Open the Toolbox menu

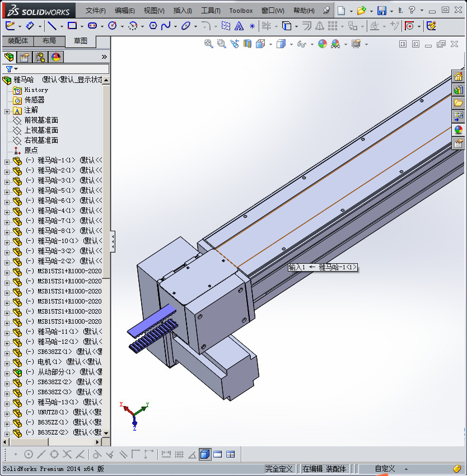point(241,11)
